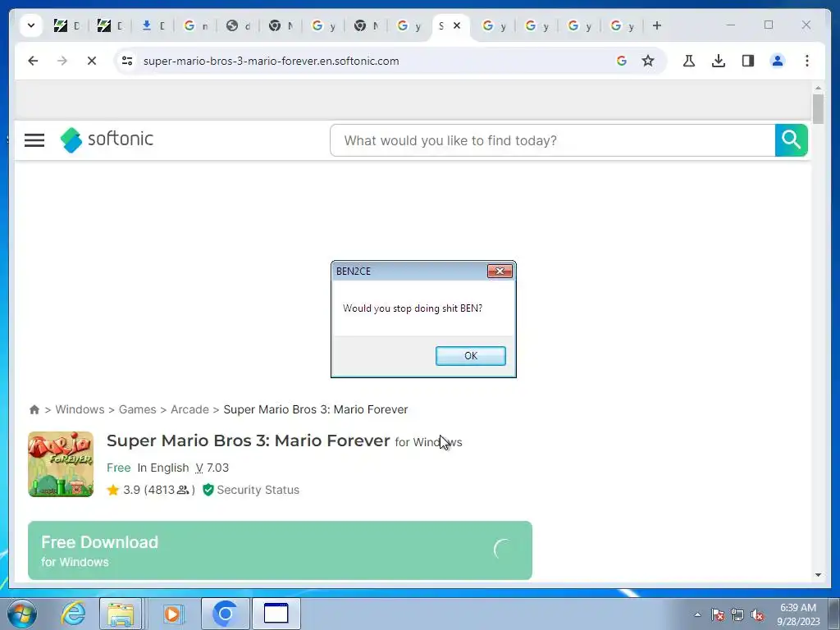Open the network tray icon
Viewport: 840px width, 630px height.
737,615
